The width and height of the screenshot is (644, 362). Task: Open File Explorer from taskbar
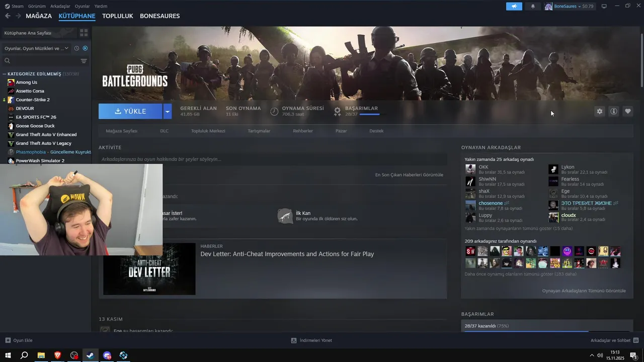(41, 355)
